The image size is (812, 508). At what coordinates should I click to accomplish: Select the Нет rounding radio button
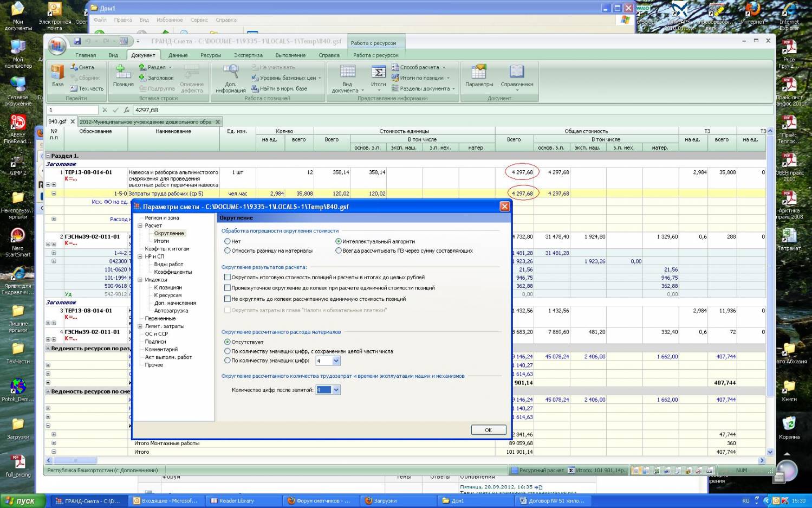click(228, 241)
